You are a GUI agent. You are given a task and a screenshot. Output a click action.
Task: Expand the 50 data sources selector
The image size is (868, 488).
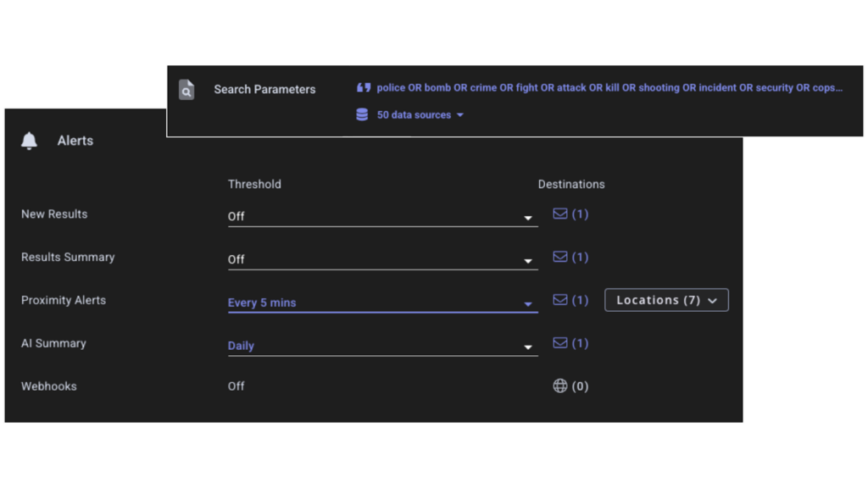420,115
